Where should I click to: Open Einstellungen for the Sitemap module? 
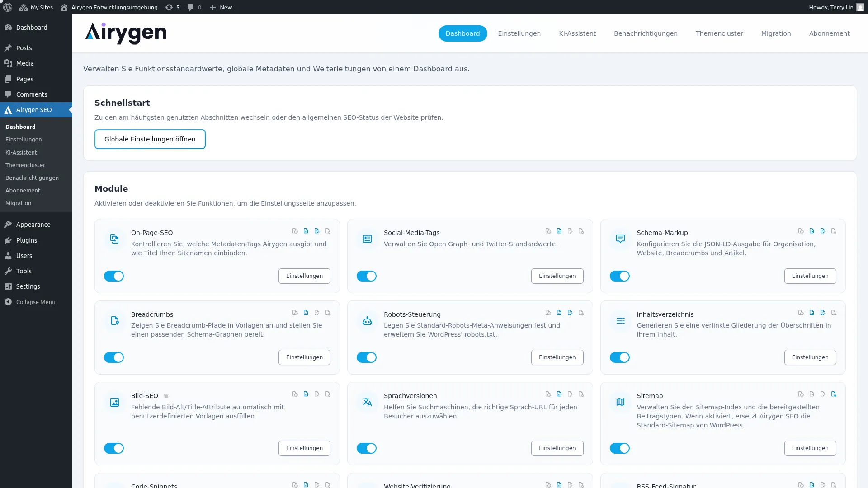click(810, 448)
